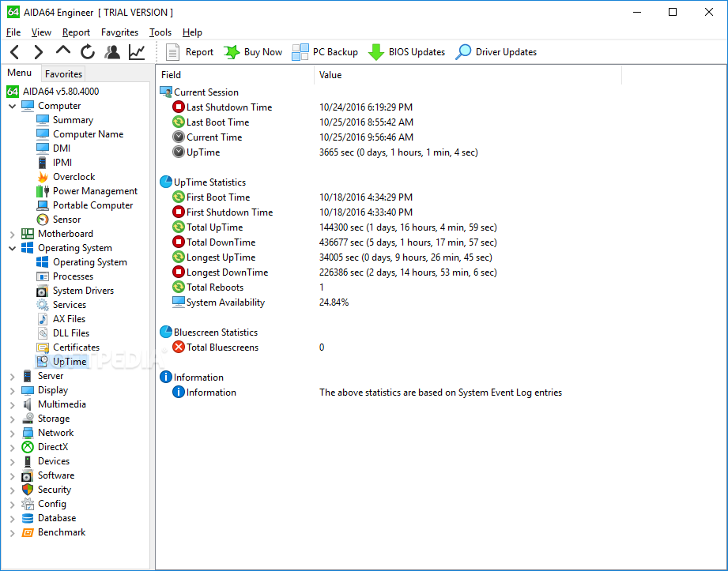Open Driver Updates from the toolbar
This screenshot has width=728, height=571.
tap(496, 52)
